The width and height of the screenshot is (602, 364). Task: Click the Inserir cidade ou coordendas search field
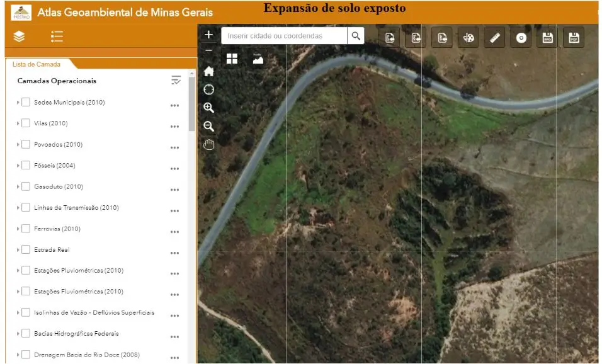pyautogui.click(x=283, y=36)
